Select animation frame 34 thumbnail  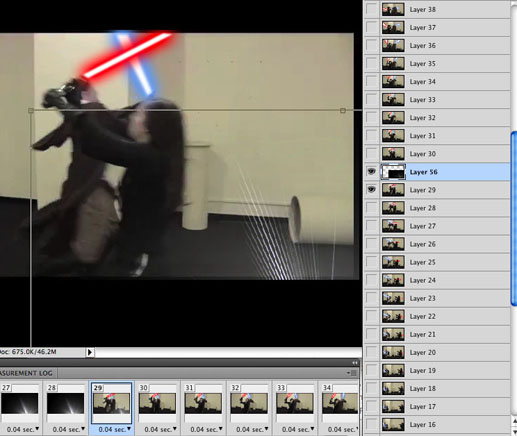(x=340, y=403)
